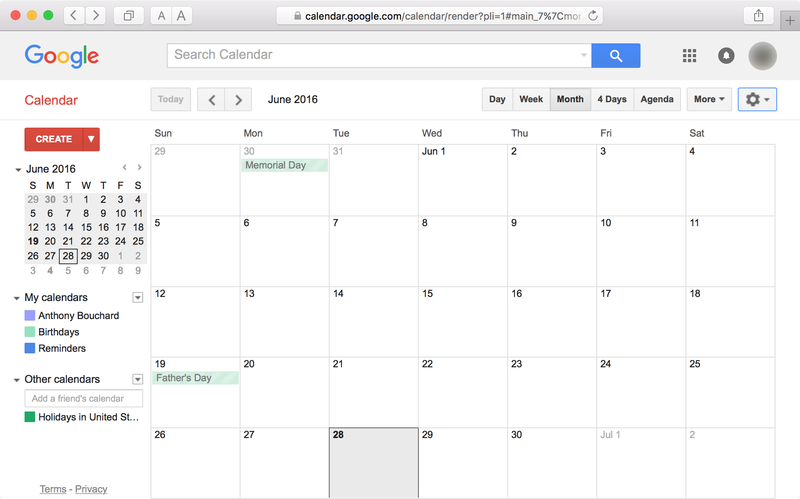Go back in Safari history
The height and width of the screenshot is (499, 800).
73,16
